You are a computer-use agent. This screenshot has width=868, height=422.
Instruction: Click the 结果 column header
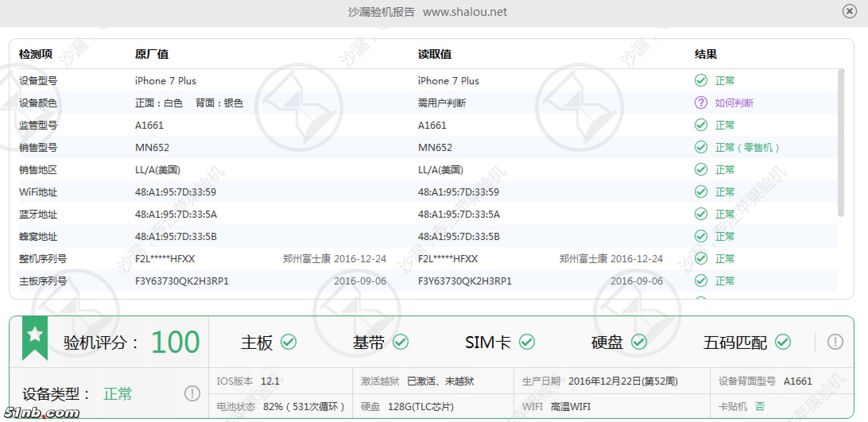(x=705, y=54)
